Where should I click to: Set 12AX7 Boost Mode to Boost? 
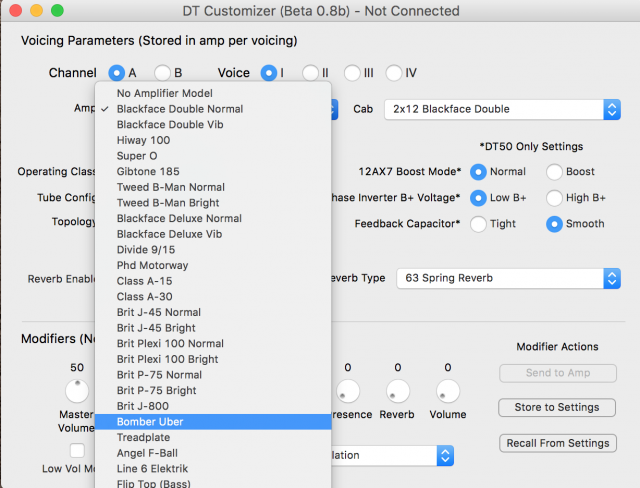pyautogui.click(x=554, y=172)
